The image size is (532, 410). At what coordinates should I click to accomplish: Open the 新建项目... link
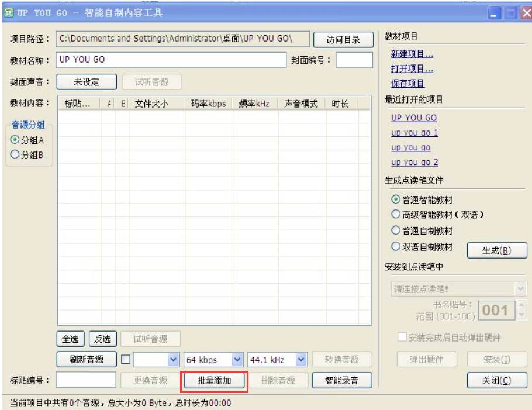pos(412,55)
